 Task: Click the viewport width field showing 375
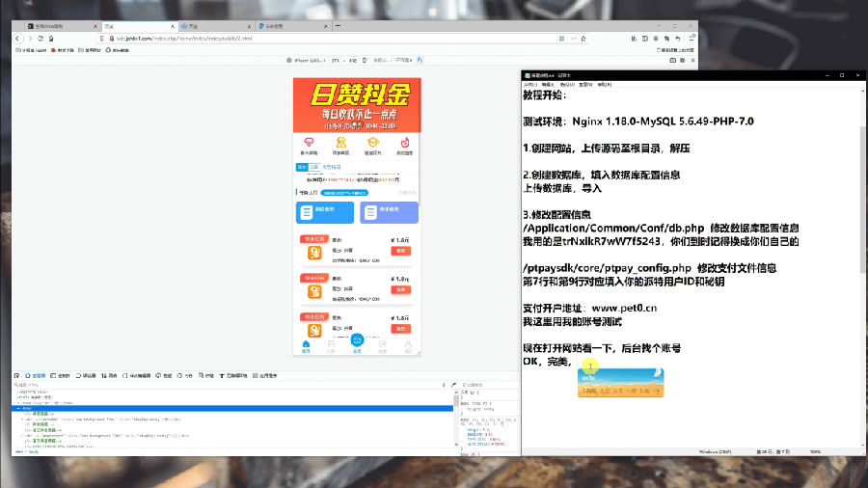click(336, 61)
